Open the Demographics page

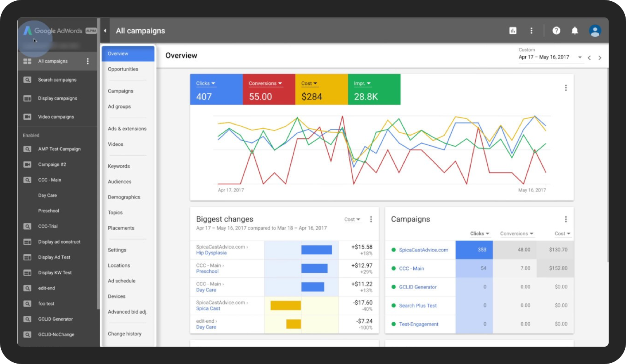(124, 197)
